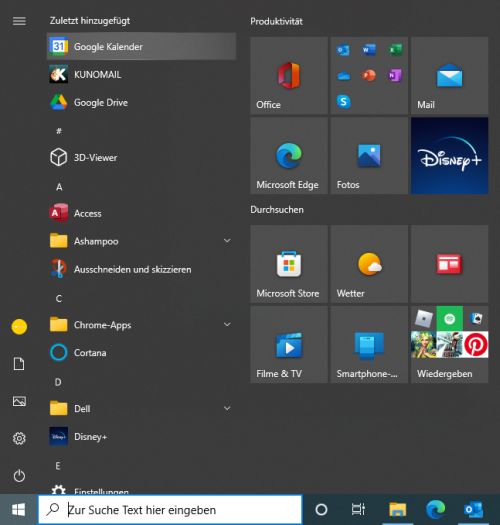Image resolution: width=500 pixels, height=525 pixels.
Task: Jump to letter A in app list
Action: click(x=59, y=187)
